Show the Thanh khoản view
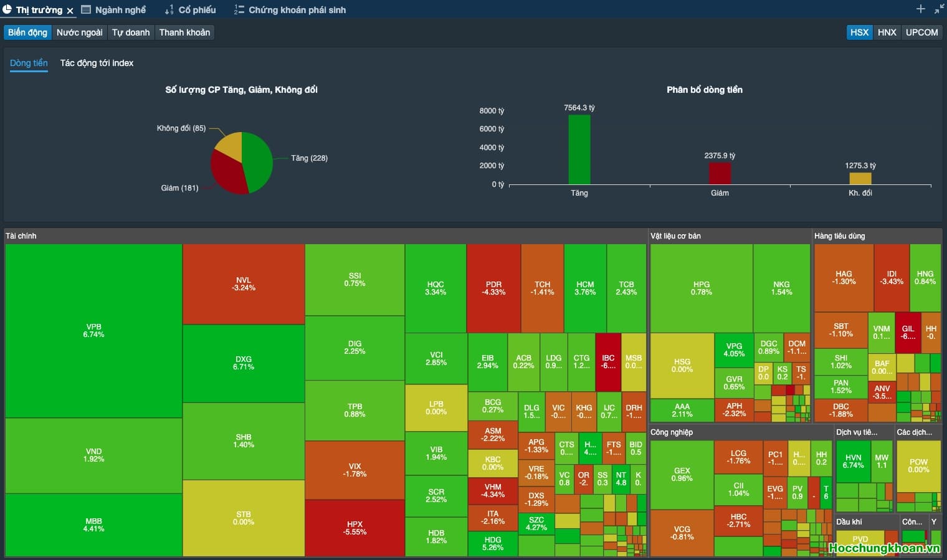 tap(184, 32)
